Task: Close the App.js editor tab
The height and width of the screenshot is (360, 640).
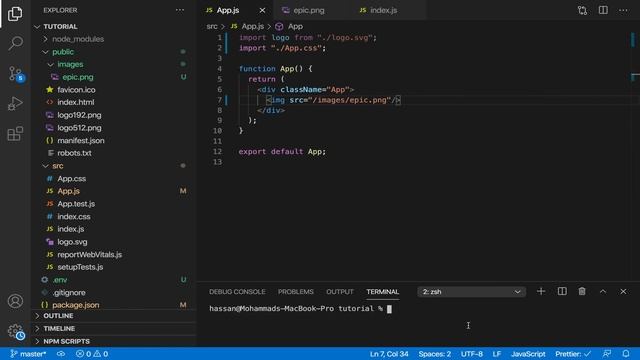Action: coord(262,10)
